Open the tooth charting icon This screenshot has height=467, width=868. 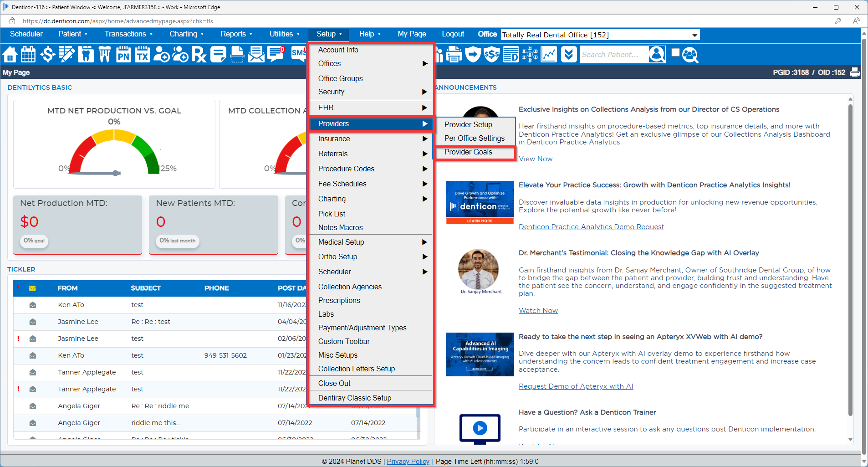86,55
